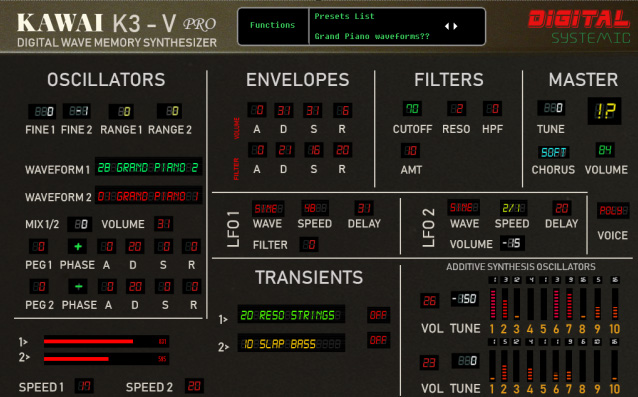Click VOLUME envelope release R value
Image resolution: width=638 pixels, height=397 pixels.
343,110
